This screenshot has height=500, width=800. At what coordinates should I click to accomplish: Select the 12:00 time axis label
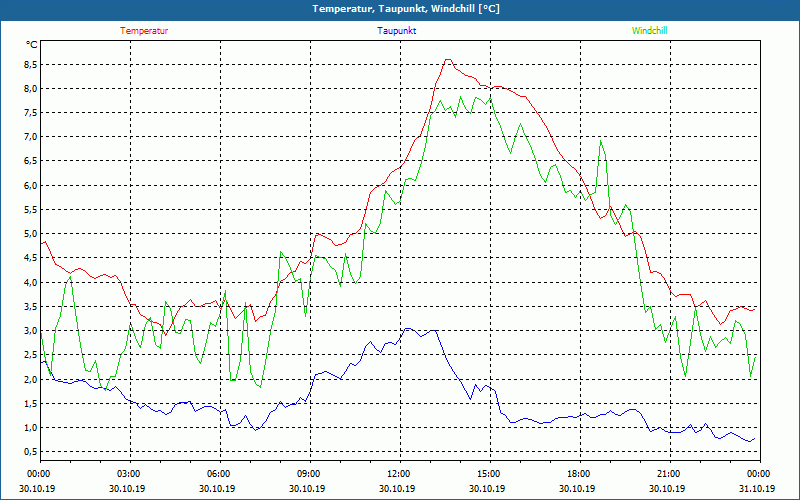click(399, 474)
